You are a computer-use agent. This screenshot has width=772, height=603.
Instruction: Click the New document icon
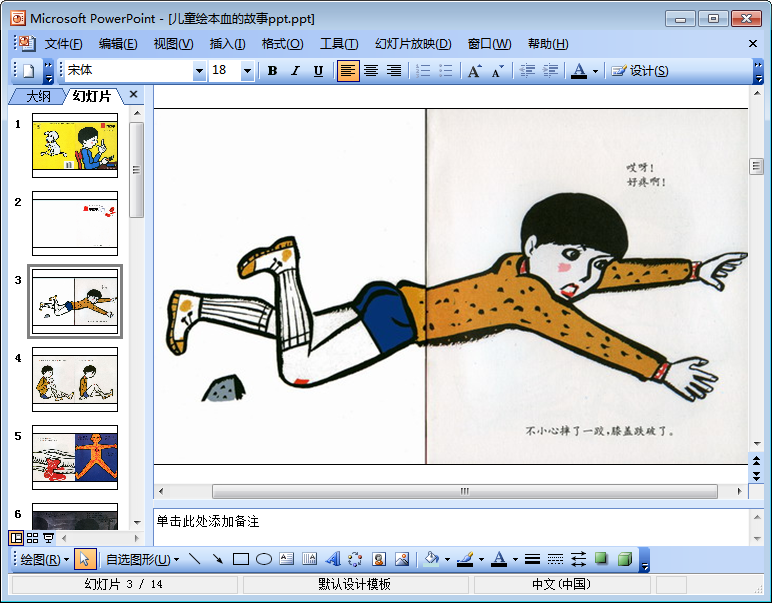tap(29, 71)
